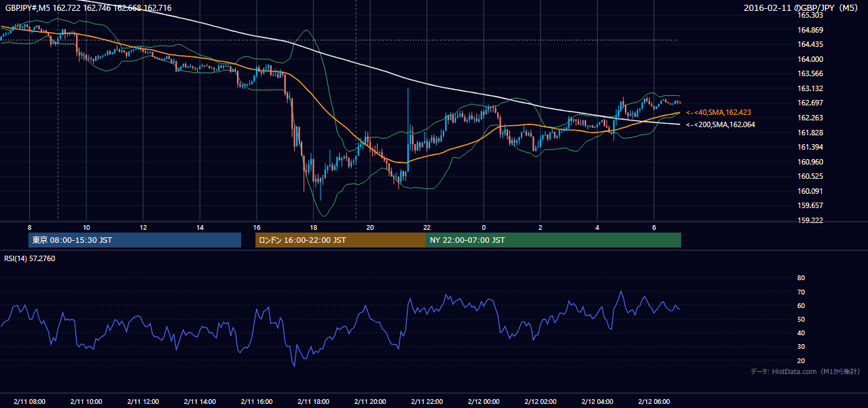Click the 160.091 price axis label

click(x=810, y=191)
